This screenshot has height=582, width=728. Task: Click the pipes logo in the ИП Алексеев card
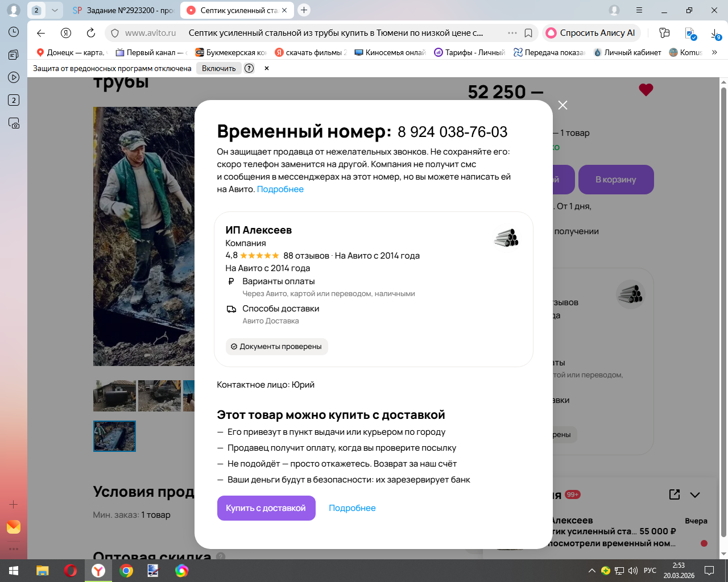pyautogui.click(x=506, y=238)
